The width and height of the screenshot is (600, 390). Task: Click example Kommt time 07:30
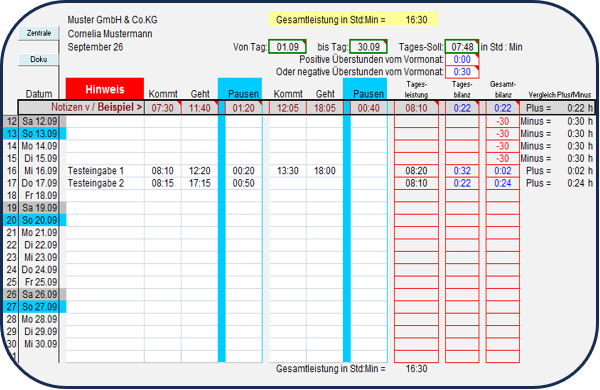pyautogui.click(x=163, y=108)
